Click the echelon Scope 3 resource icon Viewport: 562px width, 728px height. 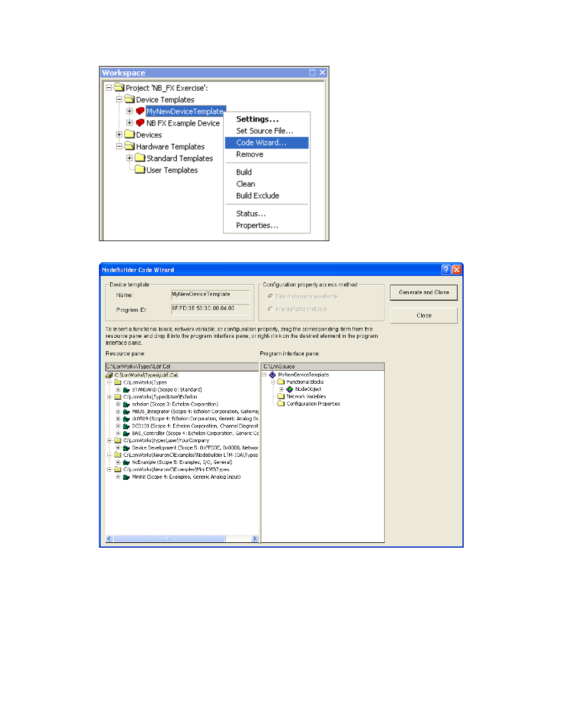pos(126,404)
